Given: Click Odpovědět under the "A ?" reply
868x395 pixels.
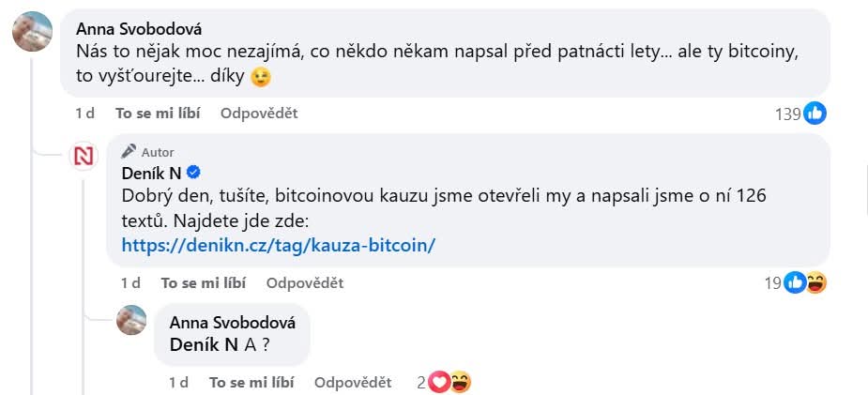Looking at the screenshot, I should (353, 383).
